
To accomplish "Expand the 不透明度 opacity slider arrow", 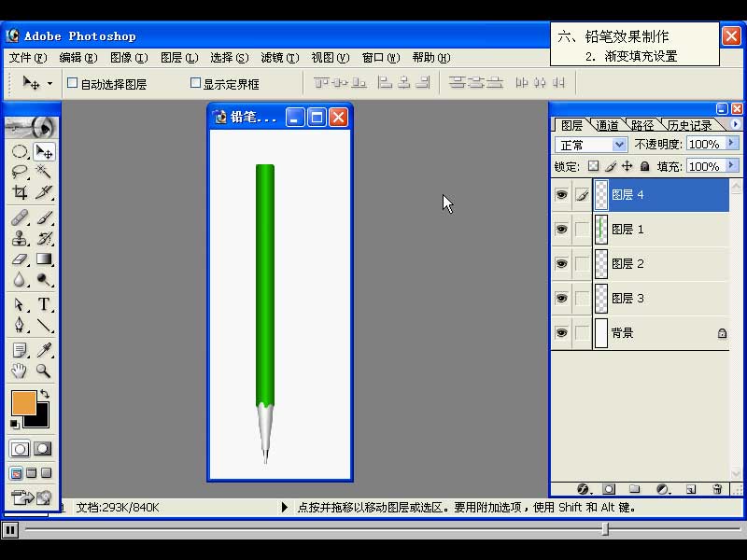I will point(731,144).
